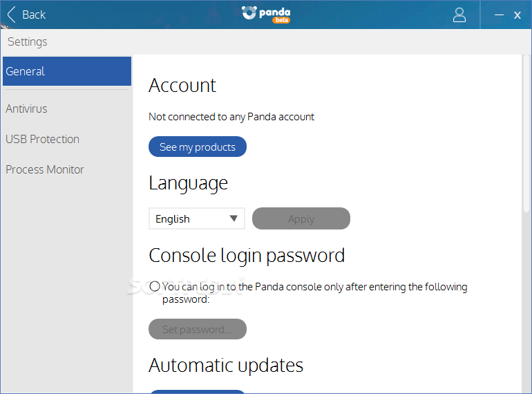Select the General settings tab
Image resolution: width=532 pixels, height=394 pixels.
[x=67, y=71]
